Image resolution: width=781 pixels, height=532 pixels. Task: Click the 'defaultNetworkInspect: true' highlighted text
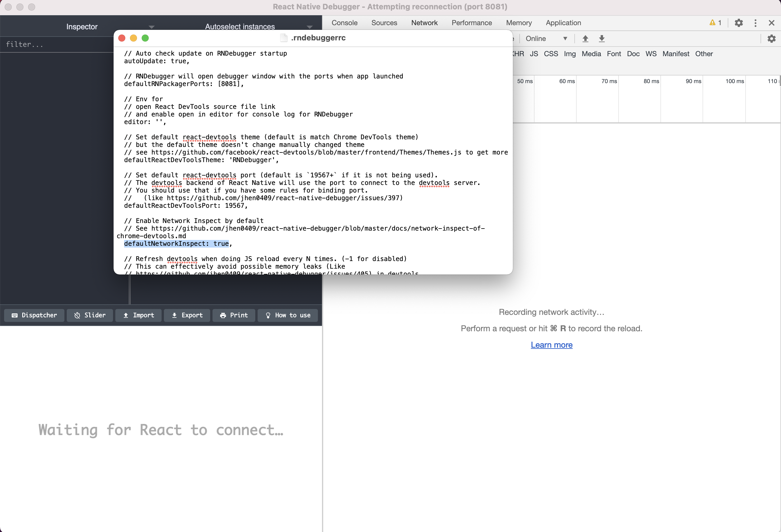coord(177,243)
